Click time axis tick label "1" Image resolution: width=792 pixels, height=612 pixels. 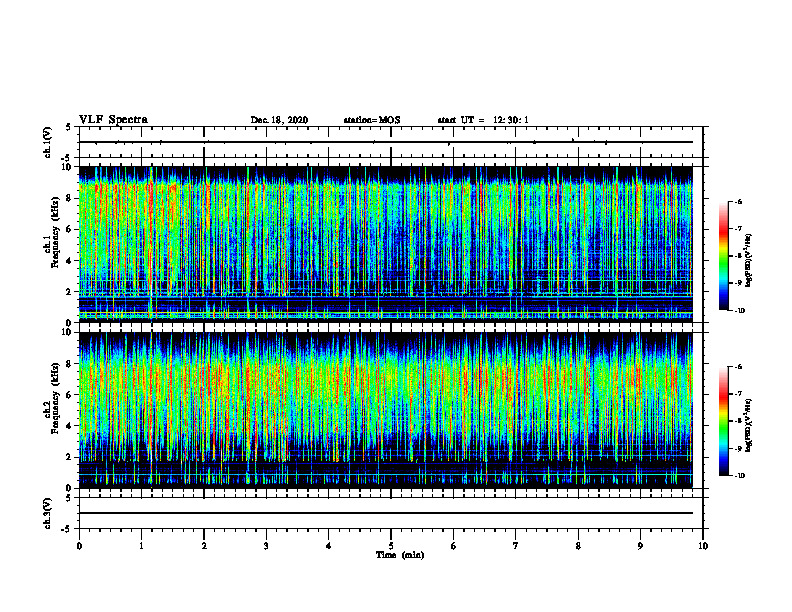click(x=141, y=546)
